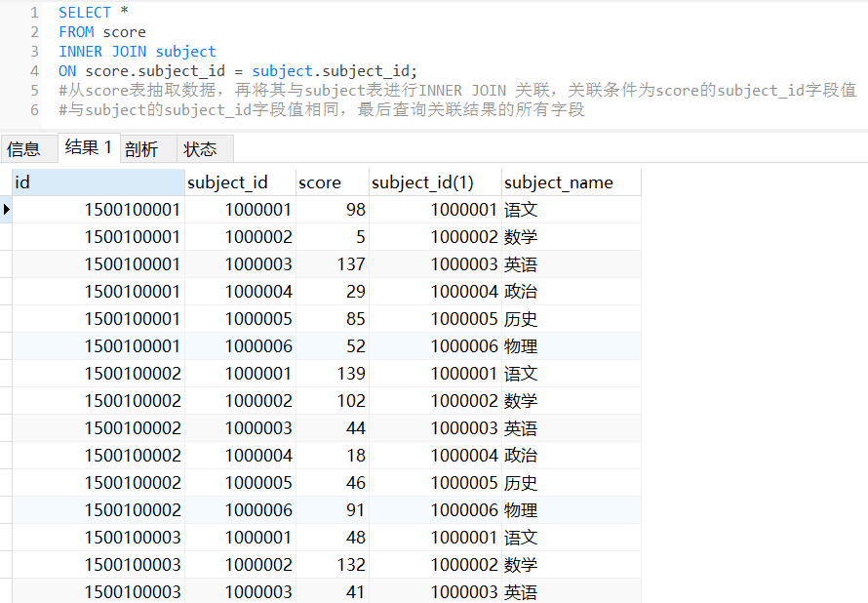Select 英语 cell in the score 137 row
The height and width of the screenshot is (603, 868).
click(572, 264)
